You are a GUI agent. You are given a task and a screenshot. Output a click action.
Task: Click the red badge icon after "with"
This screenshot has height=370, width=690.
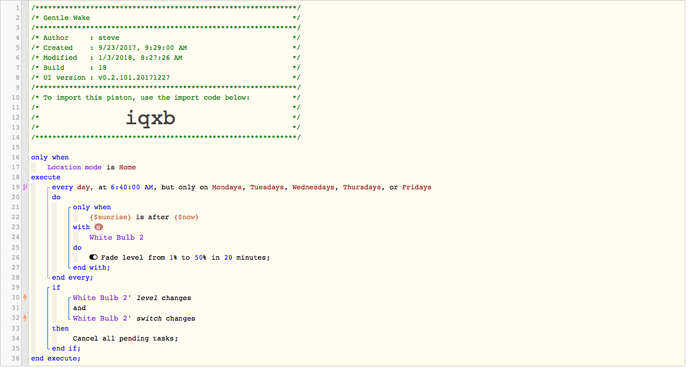coord(99,227)
